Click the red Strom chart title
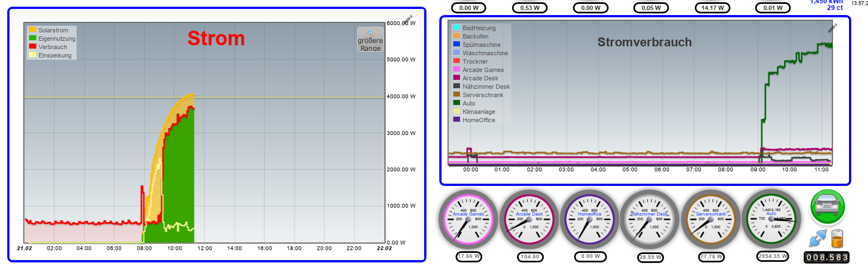 [x=216, y=39]
